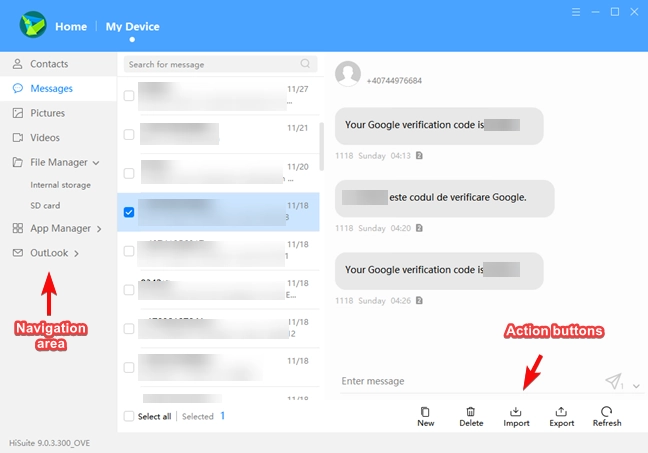
Task: Click the SIM icon next to 04:13
Action: (419, 155)
